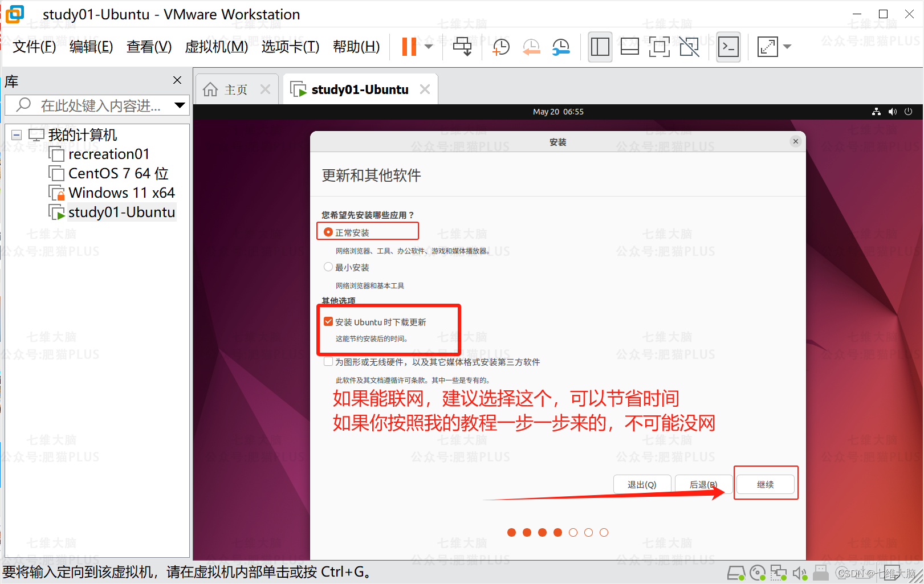
Task: Enter full screen mode icon
Action: [659, 47]
